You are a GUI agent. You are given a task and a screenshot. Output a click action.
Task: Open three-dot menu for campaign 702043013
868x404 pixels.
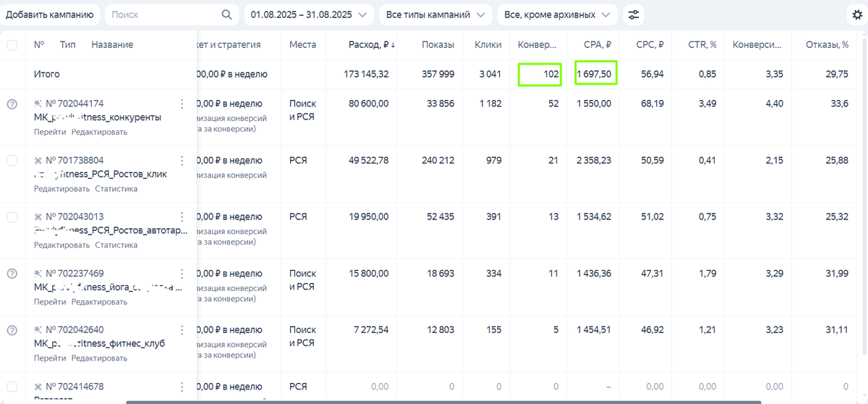pos(182,216)
